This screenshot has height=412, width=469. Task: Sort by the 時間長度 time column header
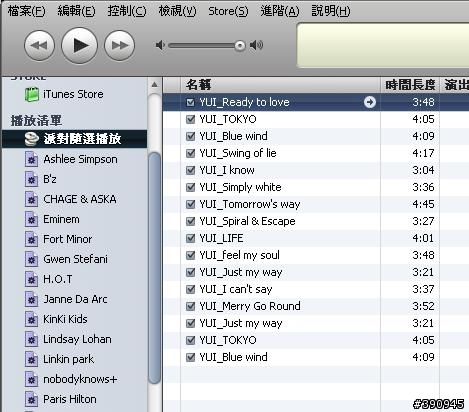(x=410, y=85)
